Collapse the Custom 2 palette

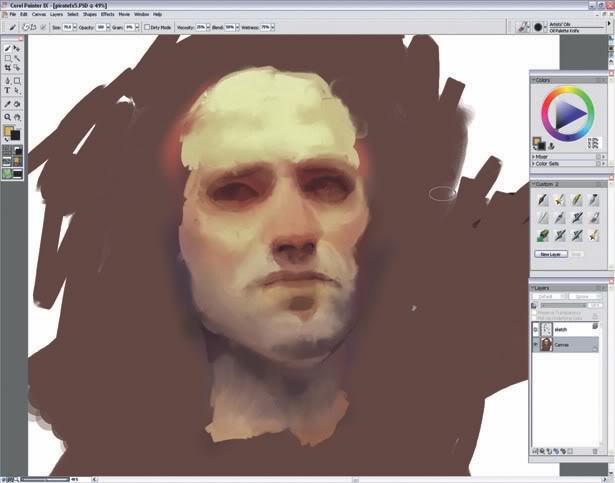533,184
